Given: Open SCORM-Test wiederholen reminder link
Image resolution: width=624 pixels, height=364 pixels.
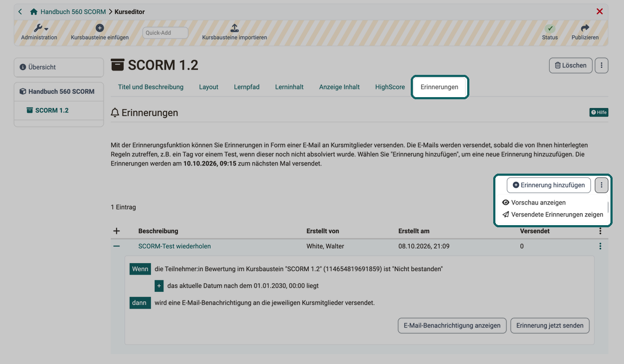Looking at the screenshot, I should (174, 246).
